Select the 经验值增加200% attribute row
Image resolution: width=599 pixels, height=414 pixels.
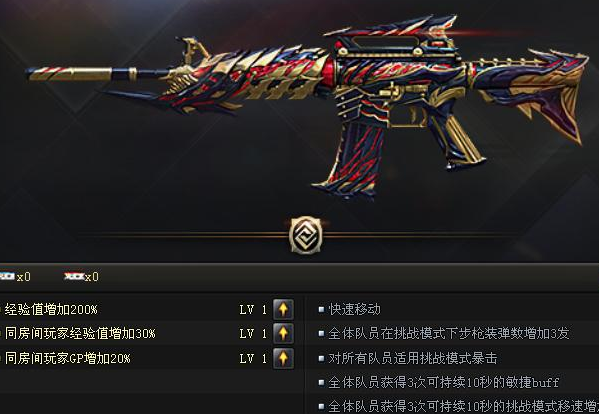(x=147, y=309)
